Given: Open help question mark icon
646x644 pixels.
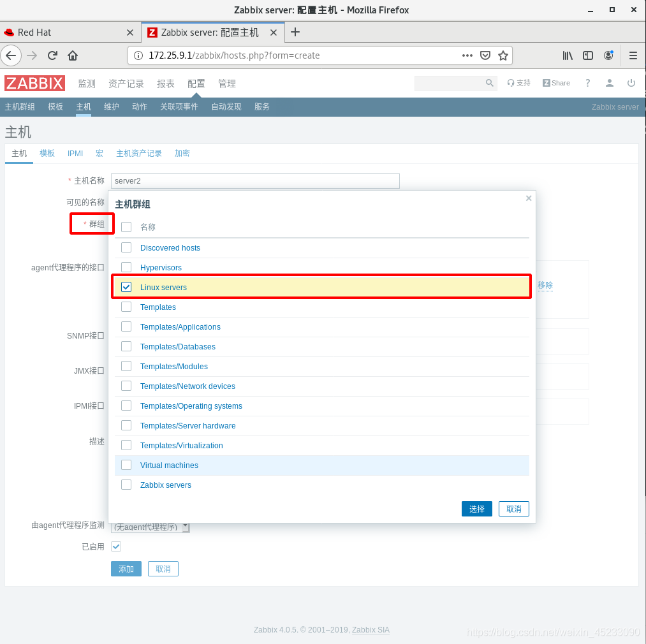Looking at the screenshot, I should (587, 84).
